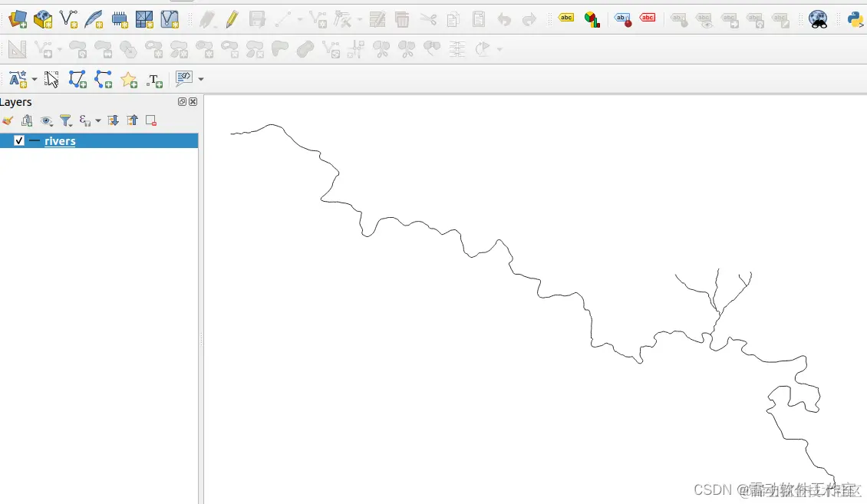The image size is (867, 504).
Task: Toggle highlighting of pinned labels
Action: coord(622,20)
